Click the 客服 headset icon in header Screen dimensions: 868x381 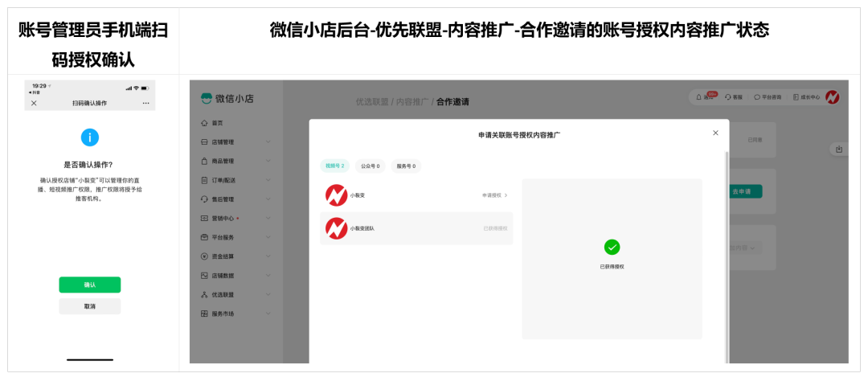coord(728,97)
